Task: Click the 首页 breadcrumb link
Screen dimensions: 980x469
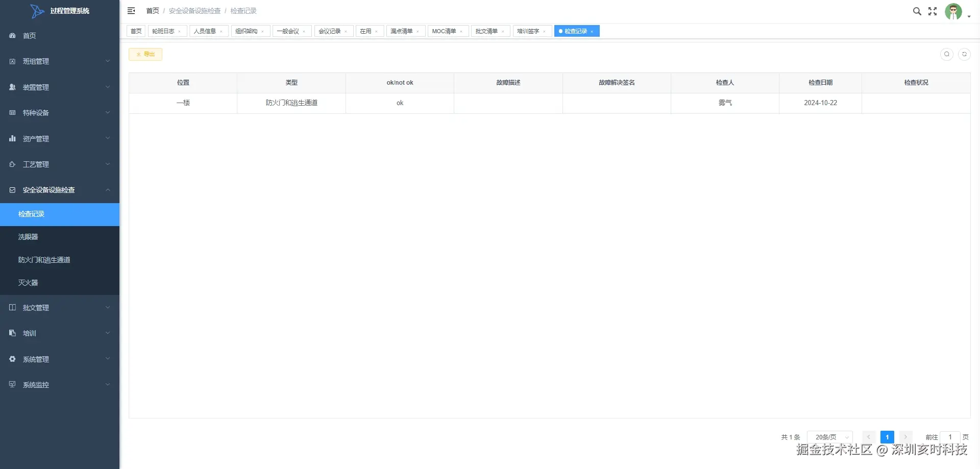Action: [153, 11]
